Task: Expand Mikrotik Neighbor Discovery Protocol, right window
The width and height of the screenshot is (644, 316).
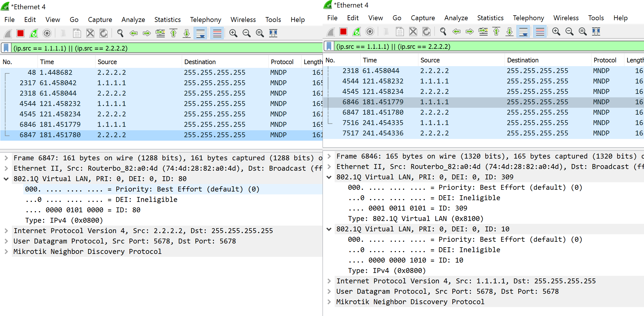Action: point(329,302)
